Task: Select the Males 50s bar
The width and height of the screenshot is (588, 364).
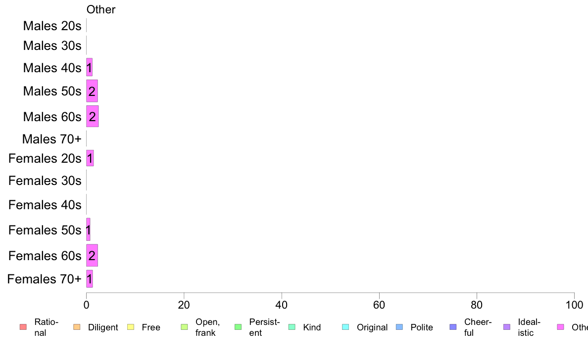Action: [92, 91]
